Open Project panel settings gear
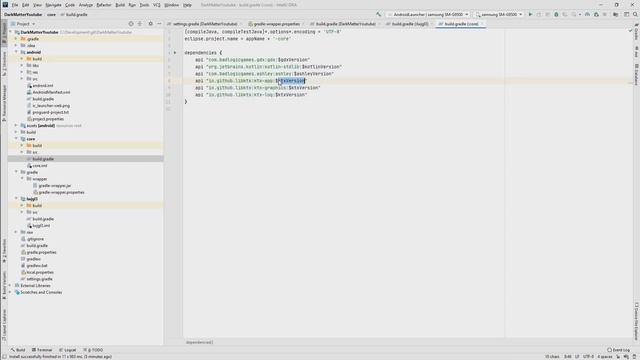Viewport: 640px width, 360px height. (x=150, y=24)
